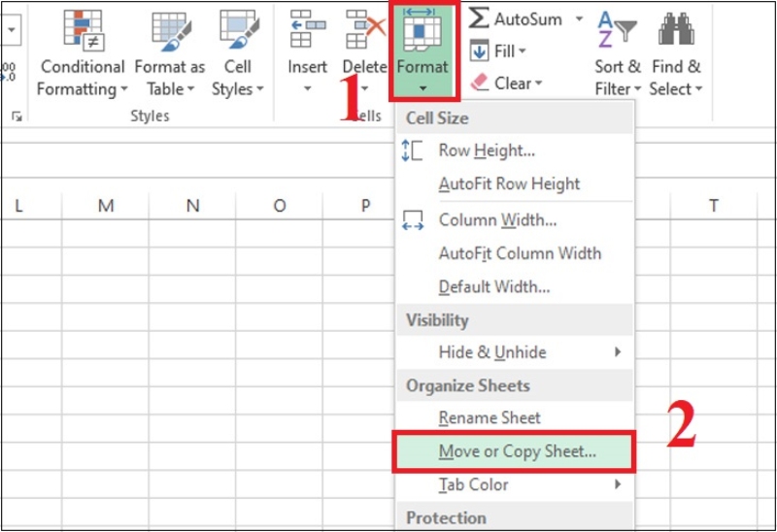Click the Column Width icon in menu
The width and height of the screenshot is (777, 532).
click(x=412, y=220)
